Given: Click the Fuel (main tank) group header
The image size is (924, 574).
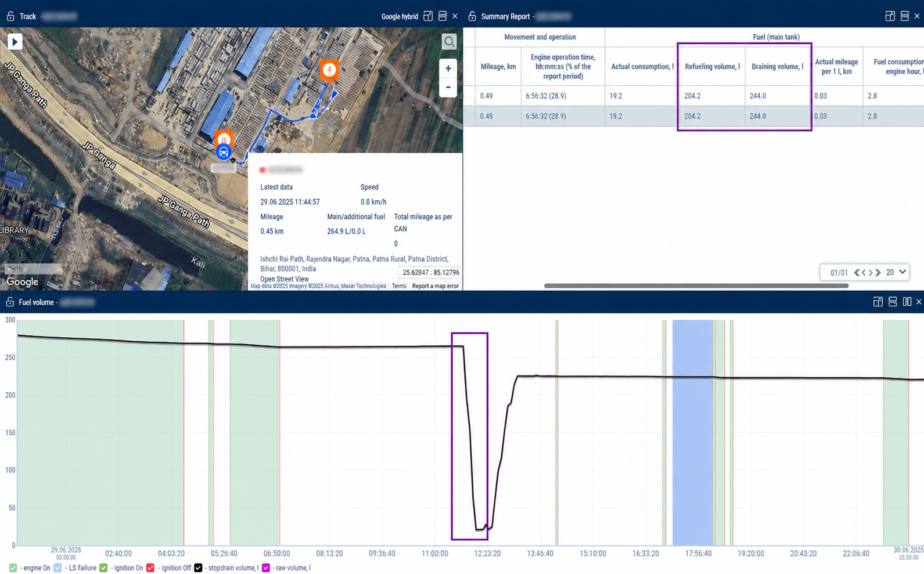Looking at the screenshot, I should pos(776,37).
